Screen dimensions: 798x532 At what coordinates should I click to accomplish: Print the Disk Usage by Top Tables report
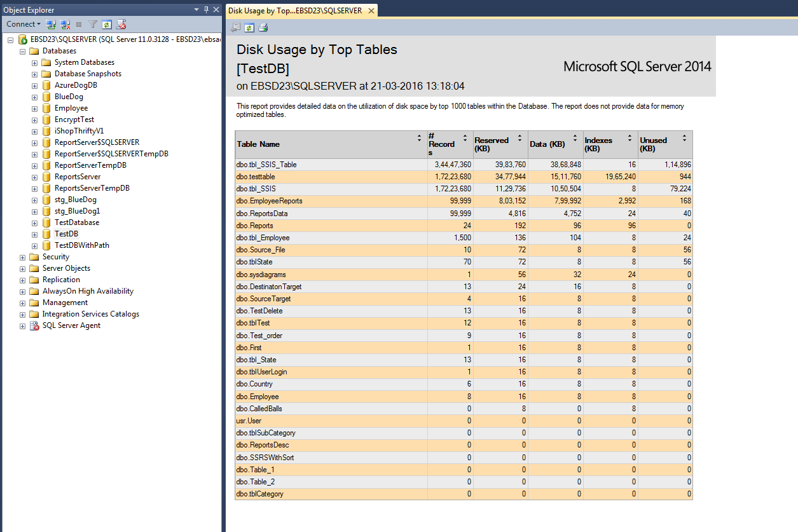pos(263,27)
